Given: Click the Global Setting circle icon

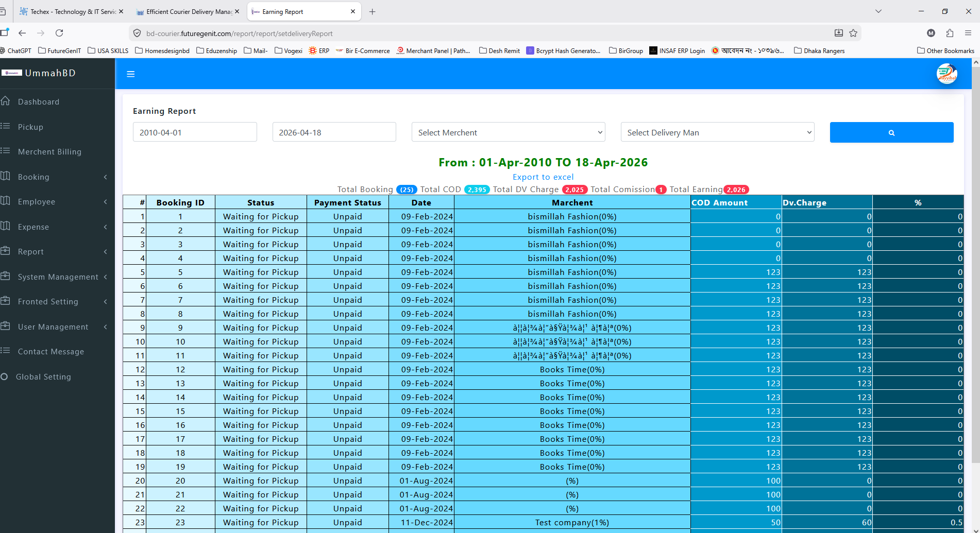Looking at the screenshot, I should pyautogui.click(x=4, y=376).
